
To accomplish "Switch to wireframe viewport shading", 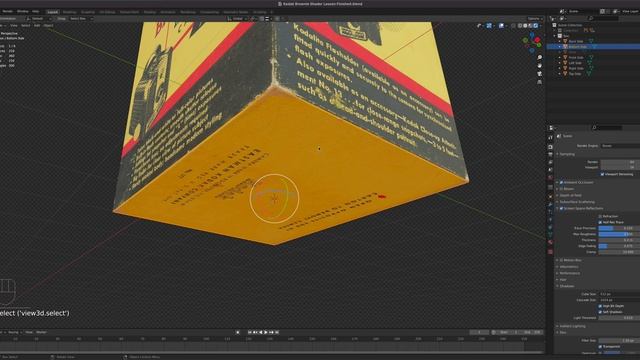I will [x=520, y=26].
